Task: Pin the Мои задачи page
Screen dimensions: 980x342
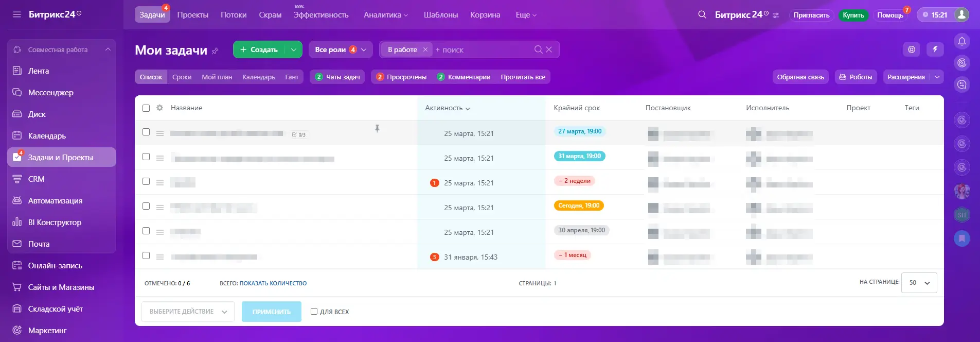Action: [x=215, y=50]
